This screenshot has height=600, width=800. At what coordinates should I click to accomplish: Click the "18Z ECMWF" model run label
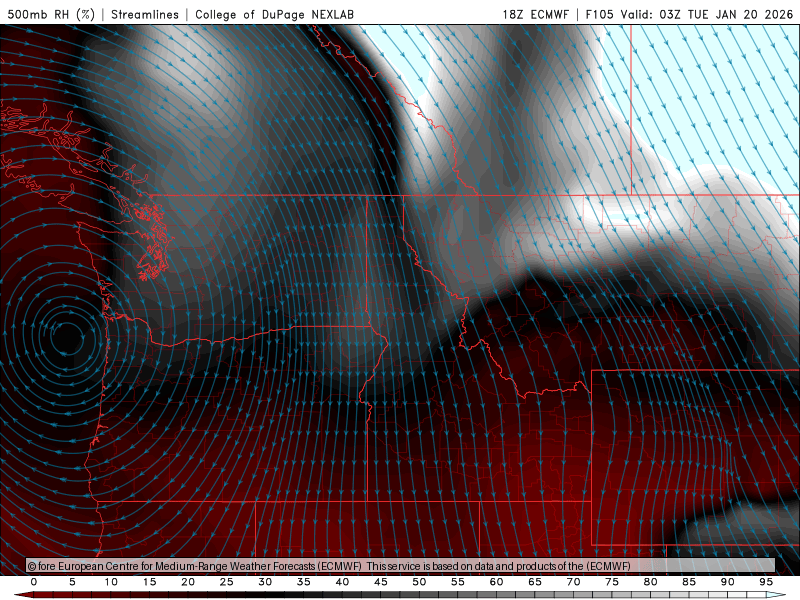[x=535, y=14]
